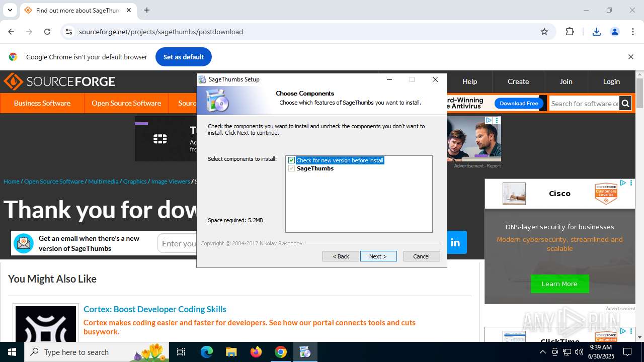
Task: Open Help in SourceForge header
Action: click(469, 81)
